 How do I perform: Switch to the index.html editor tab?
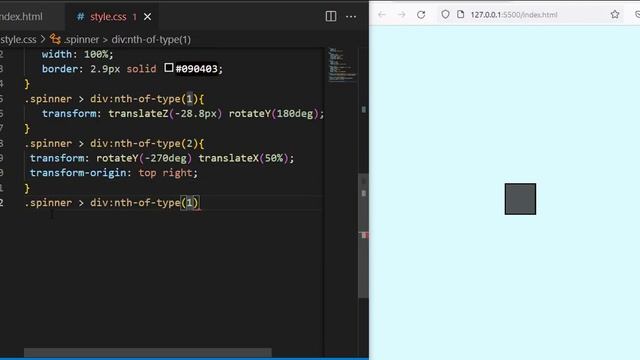[x=21, y=17]
